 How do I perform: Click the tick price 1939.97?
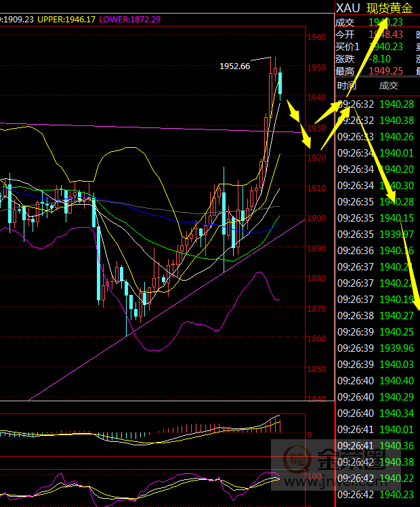[x=397, y=234]
